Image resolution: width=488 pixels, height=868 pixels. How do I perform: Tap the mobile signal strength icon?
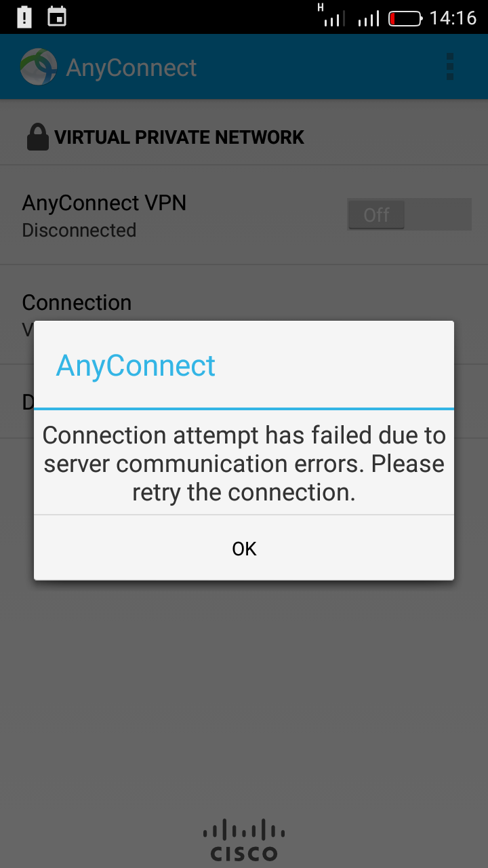tap(369, 18)
